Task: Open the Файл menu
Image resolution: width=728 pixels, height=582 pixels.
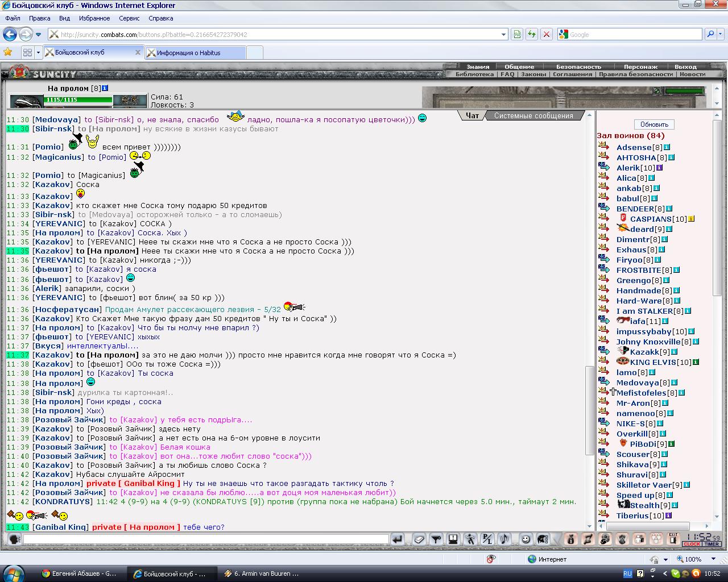Action: (x=13, y=18)
